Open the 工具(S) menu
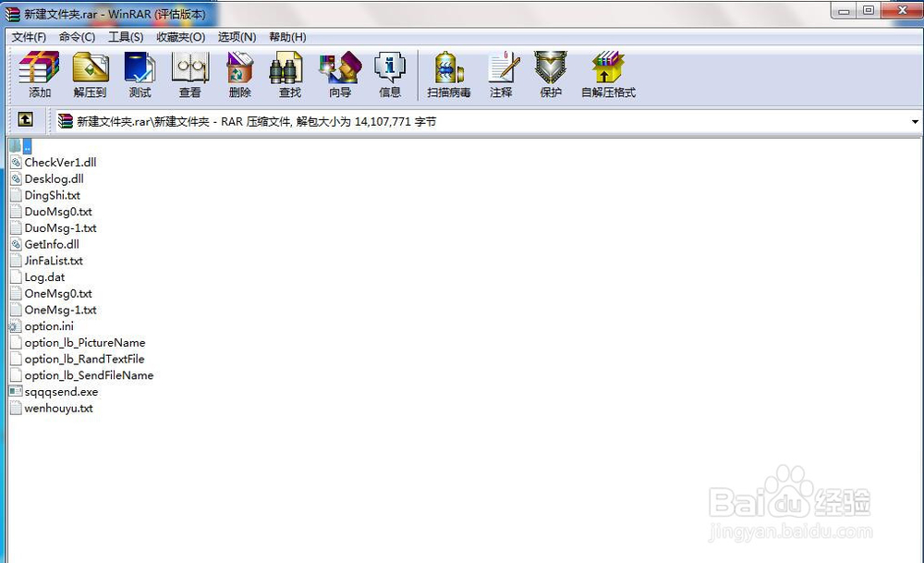924x563 pixels. point(126,37)
